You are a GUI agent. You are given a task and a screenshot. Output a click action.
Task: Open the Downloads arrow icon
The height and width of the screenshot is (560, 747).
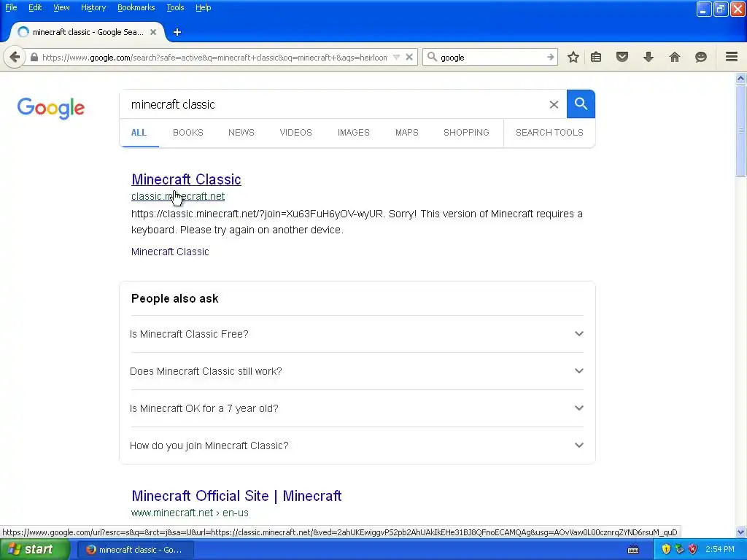pyautogui.click(x=648, y=57)
